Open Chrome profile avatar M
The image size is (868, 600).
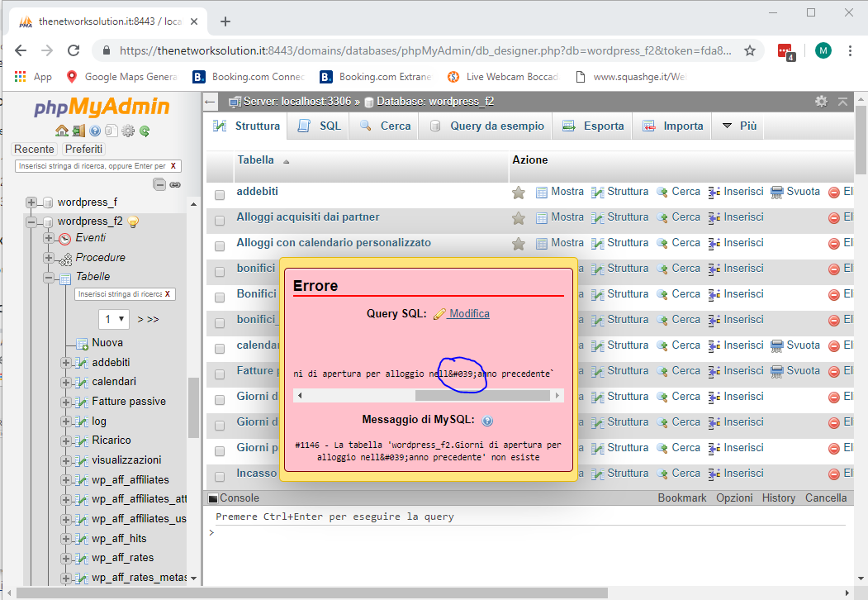tap(823, 50)
